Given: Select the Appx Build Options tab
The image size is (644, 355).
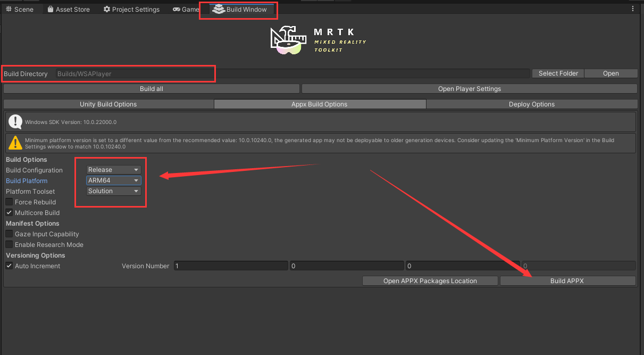Looking at the screenshot, I should pos(319,104).
